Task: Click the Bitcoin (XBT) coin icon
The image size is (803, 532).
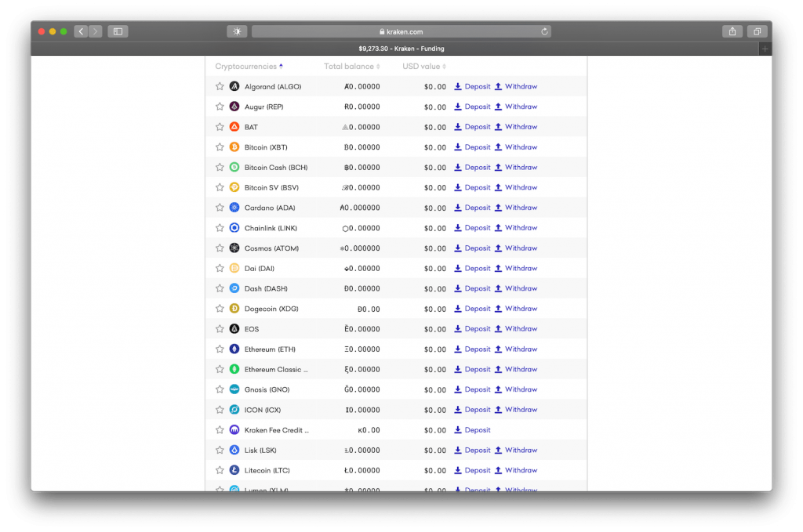Action: coord(234,147)
